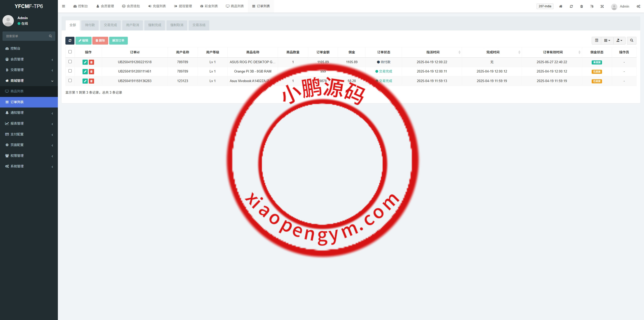Click the table search magnifier button

631,41
